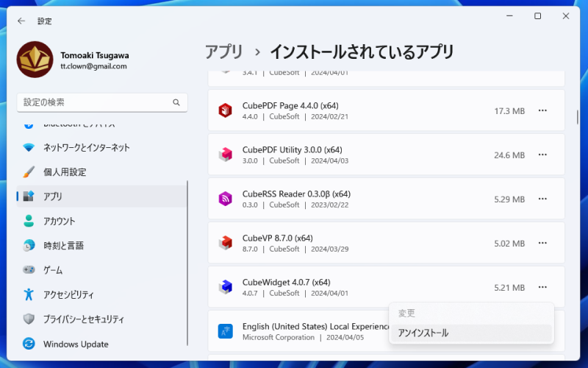
Task: Click the Privacy shield icon
Action: pos(29,319)
